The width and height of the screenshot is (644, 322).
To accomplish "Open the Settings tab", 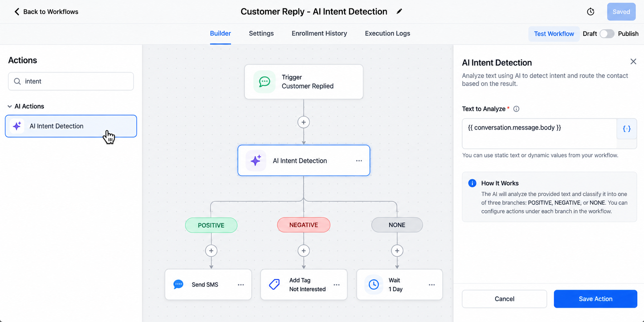I will [x=261, y=33].
